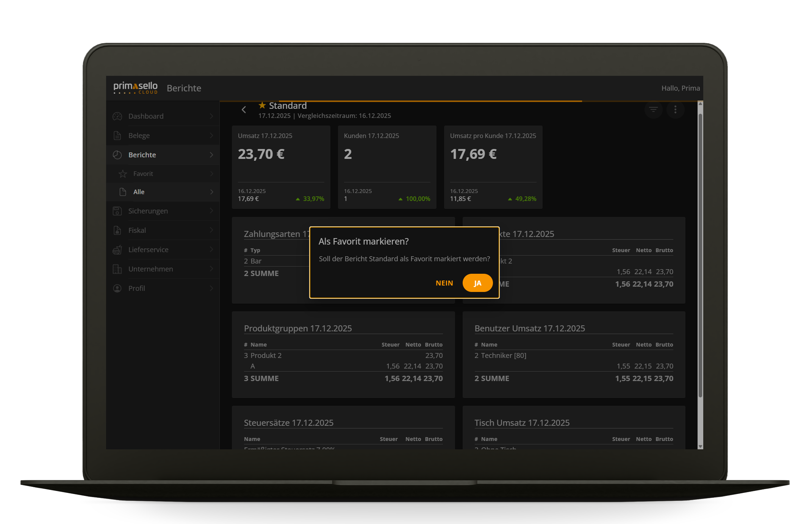Toggle the favorite star next to Standard
812x524 pixels.
click(x=262, y=105)
